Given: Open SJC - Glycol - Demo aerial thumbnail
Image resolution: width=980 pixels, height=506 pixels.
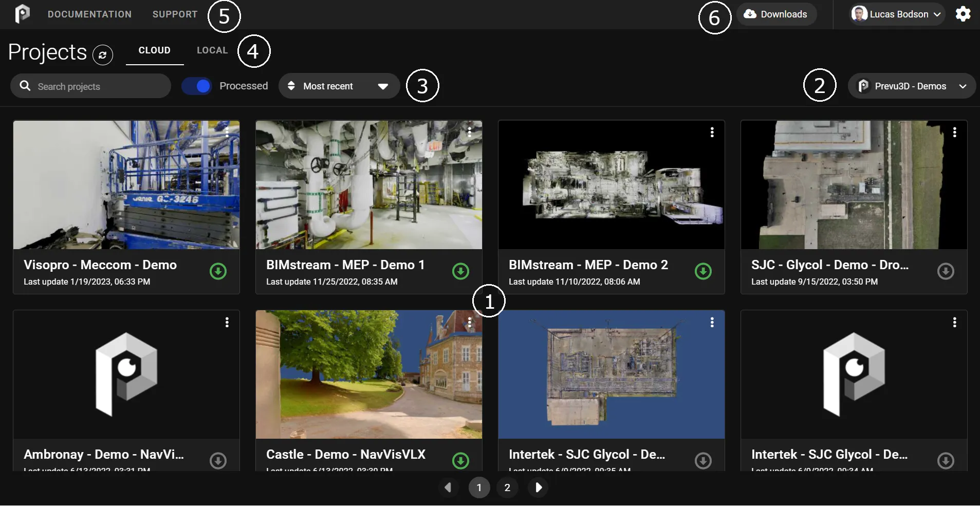Looking at the screenshot, I should tap(854, 185).
